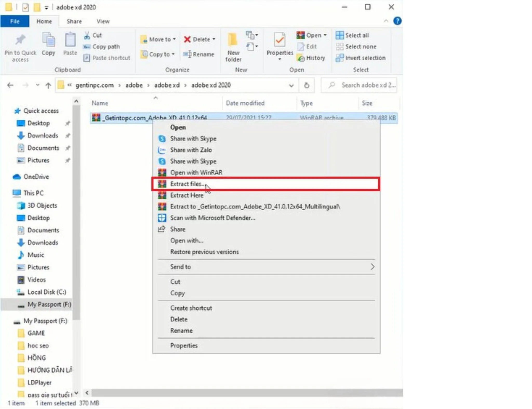This screenshot has width=532, height=409.
Task: Open the Help question mark icon
Action: point(397,21)
